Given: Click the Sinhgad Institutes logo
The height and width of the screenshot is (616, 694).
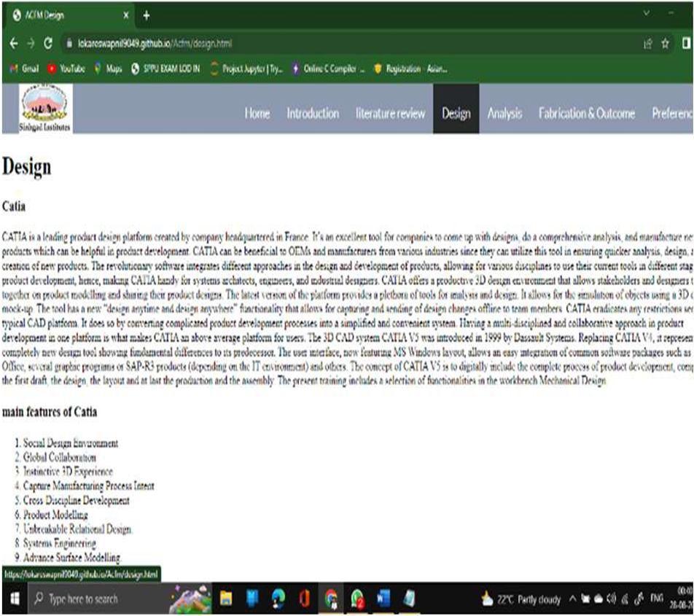Looking at the screenshot, I should pyautogui.click(x=44, y=109).
